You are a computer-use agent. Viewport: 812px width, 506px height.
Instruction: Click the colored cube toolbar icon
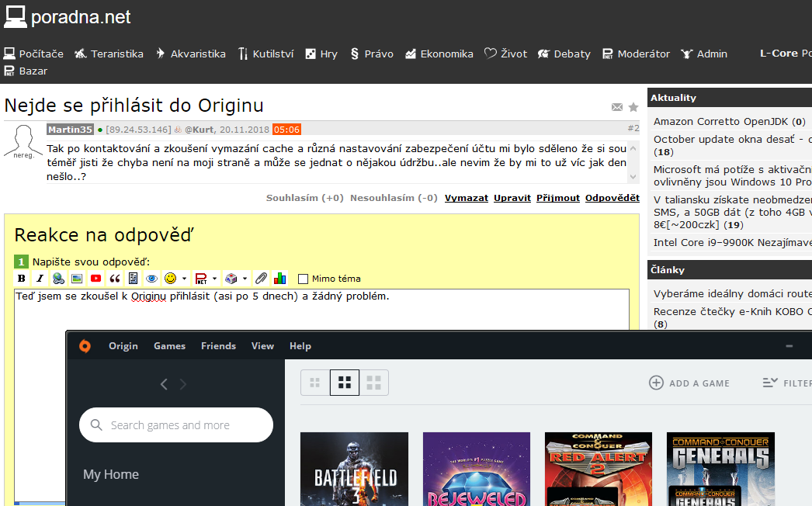coord(231,279)
